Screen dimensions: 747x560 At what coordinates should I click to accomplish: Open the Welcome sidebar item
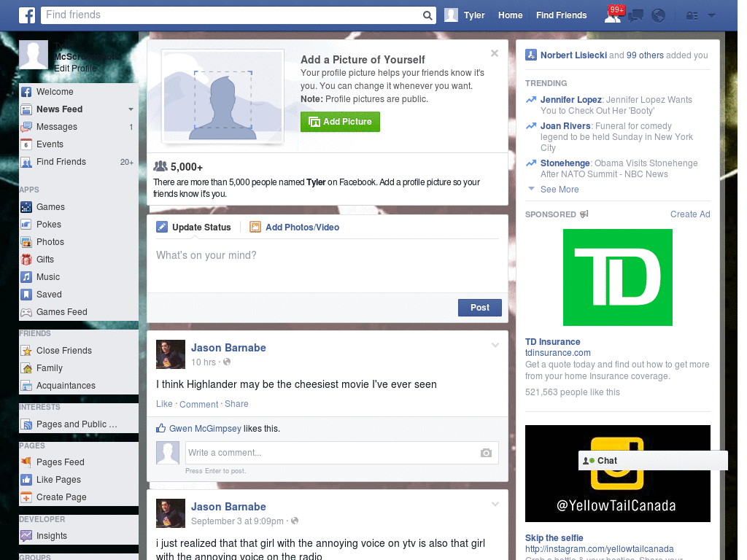(x=79, y=92)
